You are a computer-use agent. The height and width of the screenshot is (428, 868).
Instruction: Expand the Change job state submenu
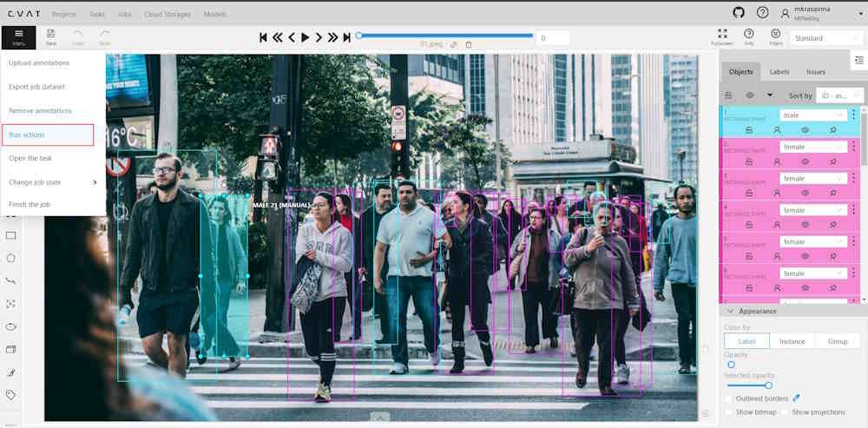tap(52, 182)
